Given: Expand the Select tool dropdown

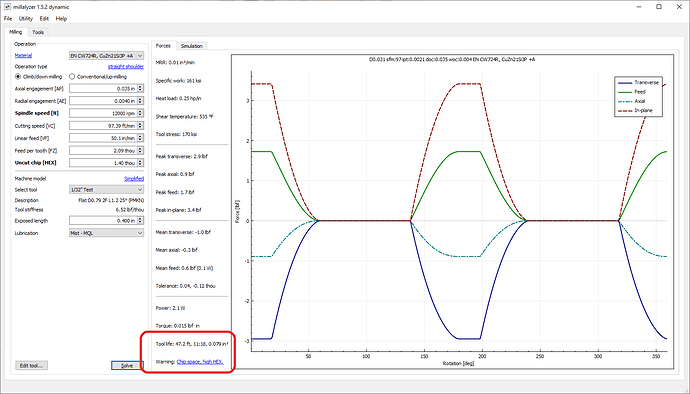Looking at the screenshot, I should (106, 190).
